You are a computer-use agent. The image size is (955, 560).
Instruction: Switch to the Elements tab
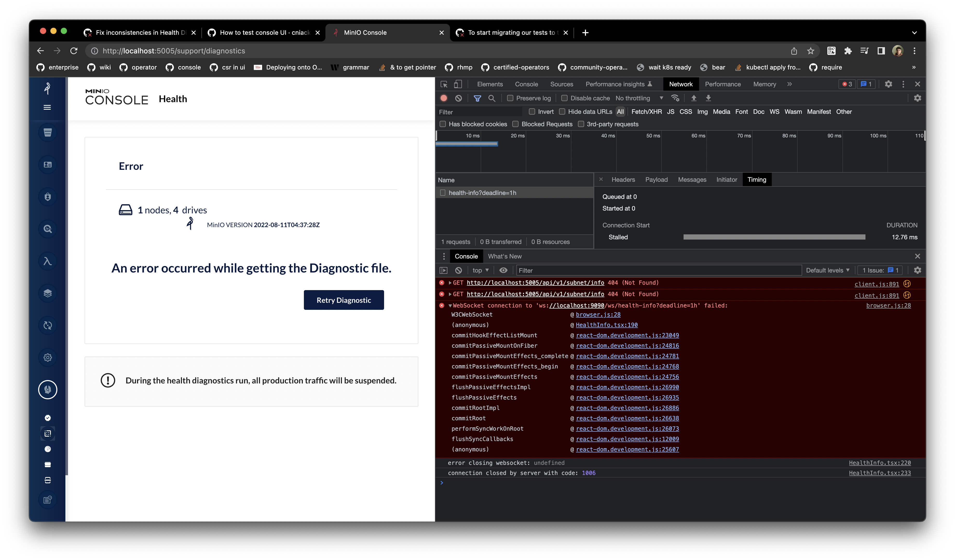490,84
